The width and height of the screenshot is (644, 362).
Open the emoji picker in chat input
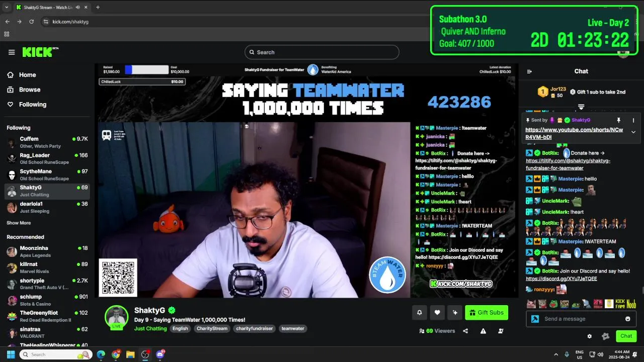click(628, 319)
